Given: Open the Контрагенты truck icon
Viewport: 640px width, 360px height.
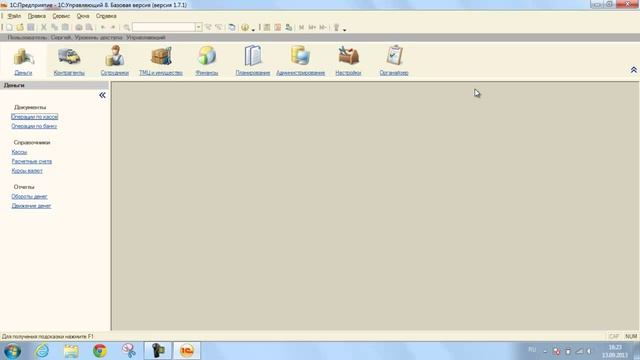Looking at the screenshot, I should tap(69, 56).
